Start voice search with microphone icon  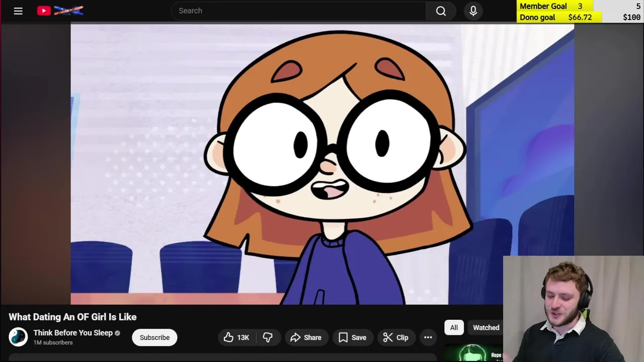pyautogui.click(x=473, y=11)
